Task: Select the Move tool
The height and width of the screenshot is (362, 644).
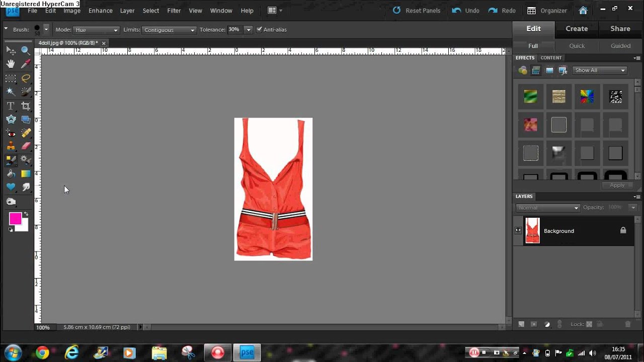Action: pos(11,50)
